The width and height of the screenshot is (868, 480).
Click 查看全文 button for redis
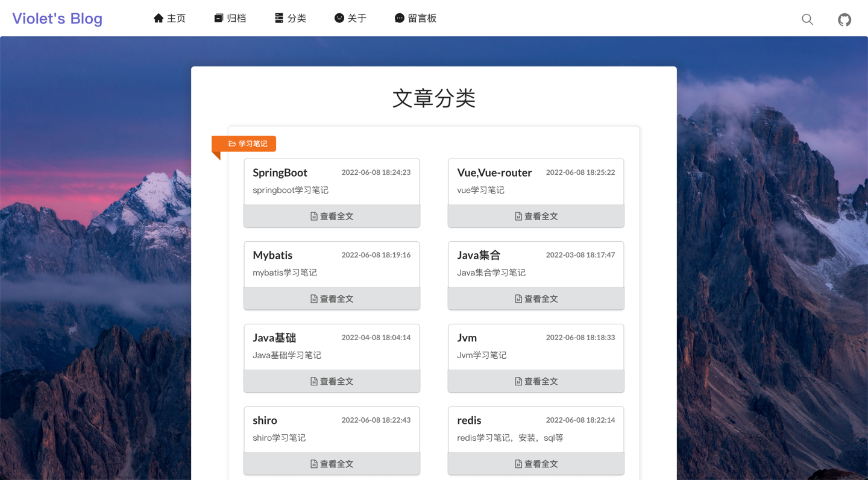tap(536, 464)
